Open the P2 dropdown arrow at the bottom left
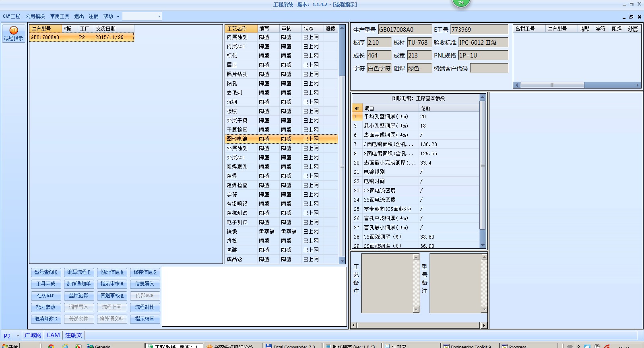The image size is (644, 348). click(18, 336)
